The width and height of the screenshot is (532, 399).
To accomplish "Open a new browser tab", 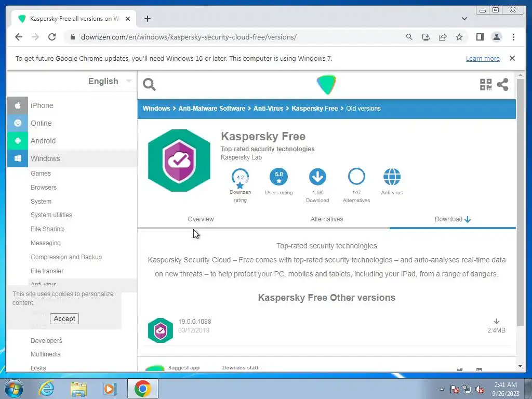I will [147, 19].
